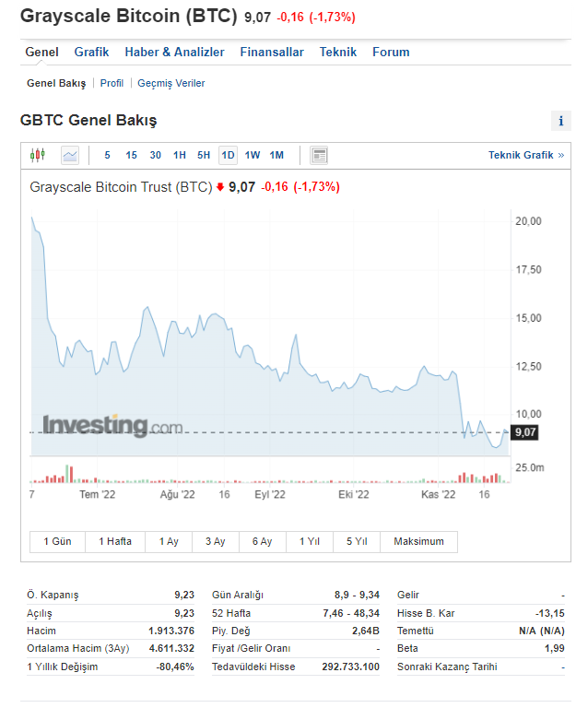
Task: Switch chart to area line view
Action: pyautogui.click(x=70, y=155)
